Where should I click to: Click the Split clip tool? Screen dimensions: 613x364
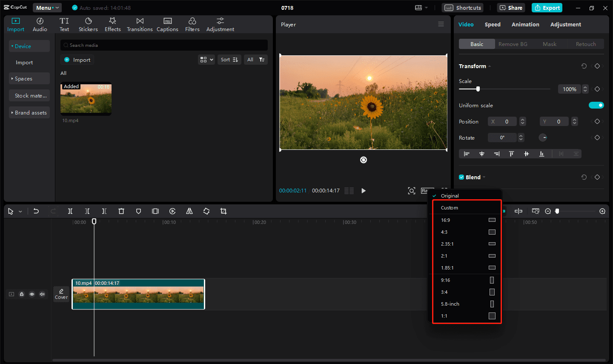pyautogui.click(x=70, y=211)
